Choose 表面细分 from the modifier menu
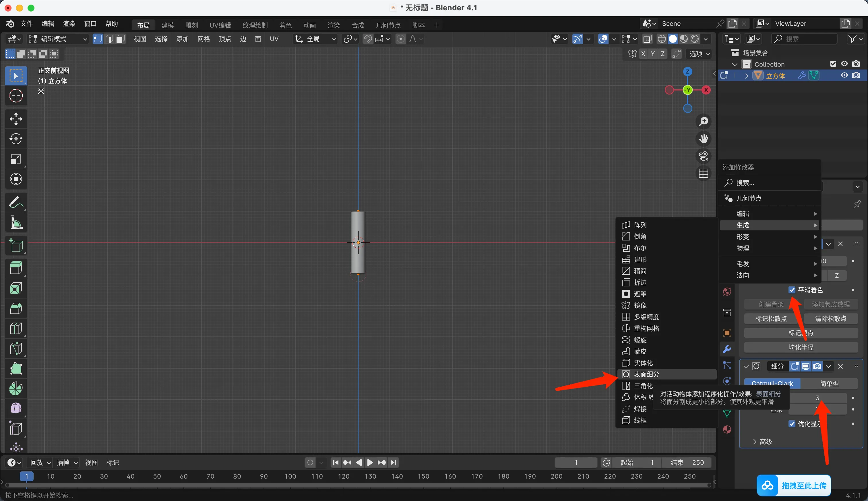 click(x=646, y=374)
